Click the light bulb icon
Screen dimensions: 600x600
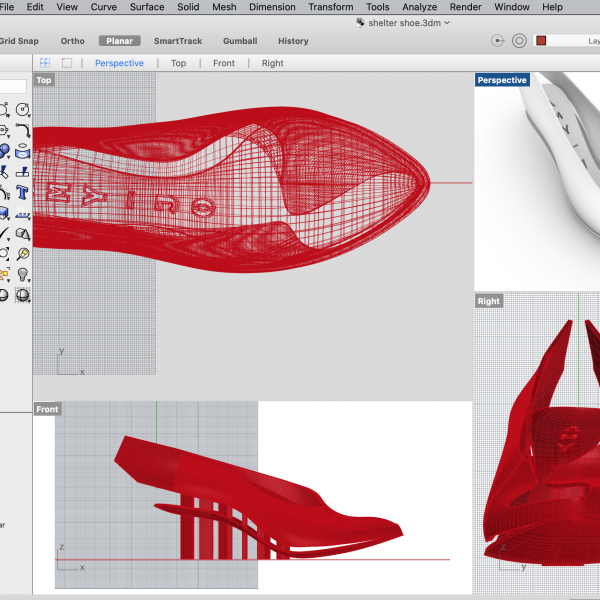[21, 274]
